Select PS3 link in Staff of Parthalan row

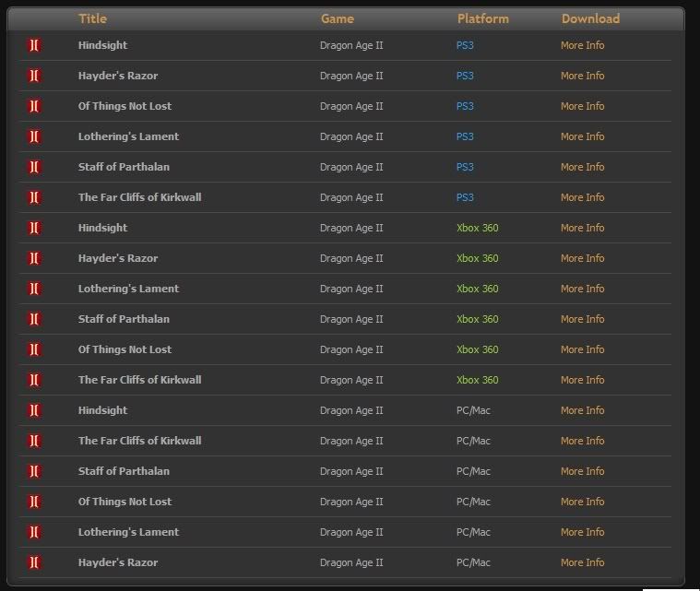coord(465,167)
